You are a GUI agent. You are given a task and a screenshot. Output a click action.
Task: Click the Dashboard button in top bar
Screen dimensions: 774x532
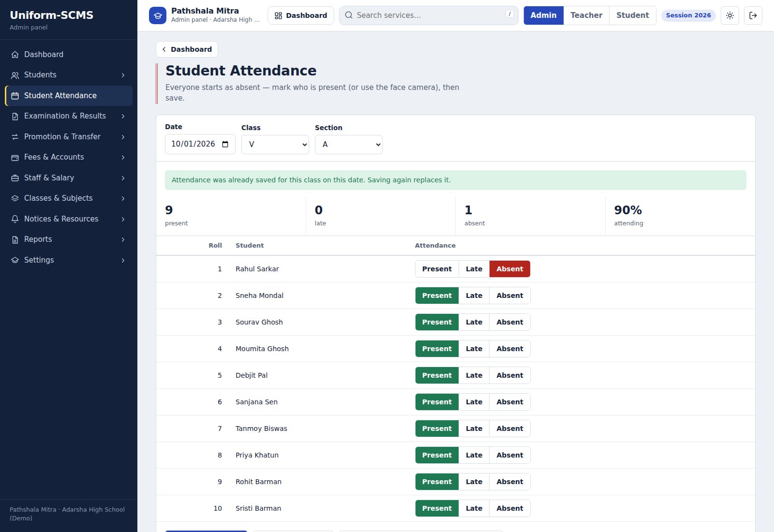point(301,15)
